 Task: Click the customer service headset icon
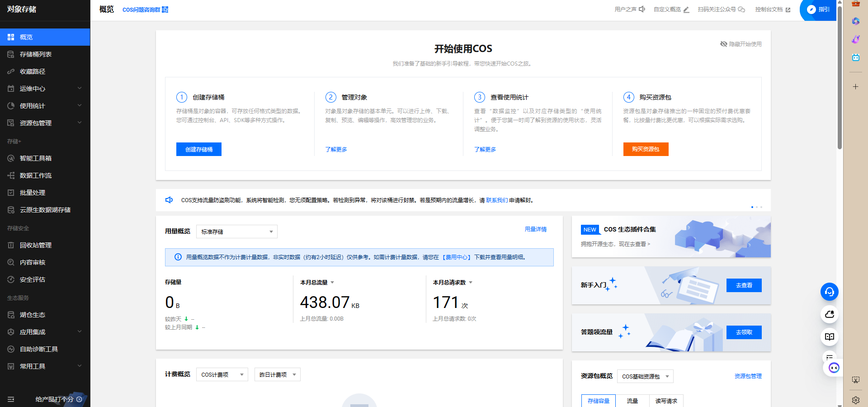pyautogui.click(x=830, y=292)
